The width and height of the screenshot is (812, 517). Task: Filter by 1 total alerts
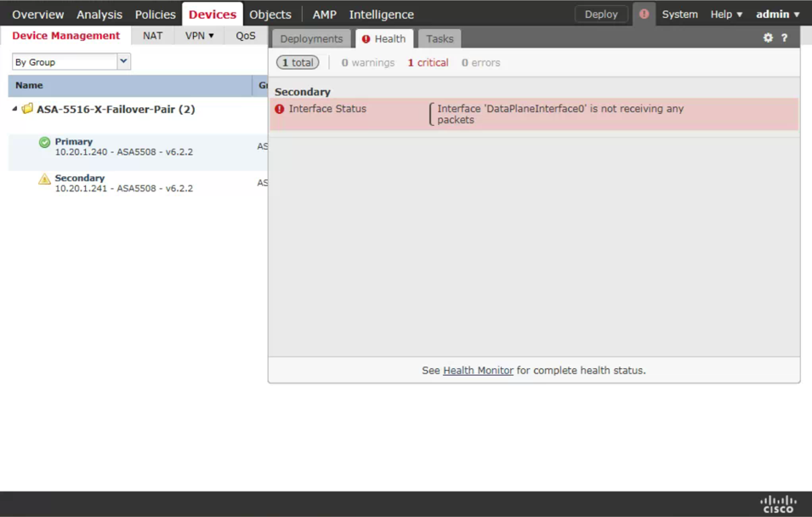click(x=298, y=63)
